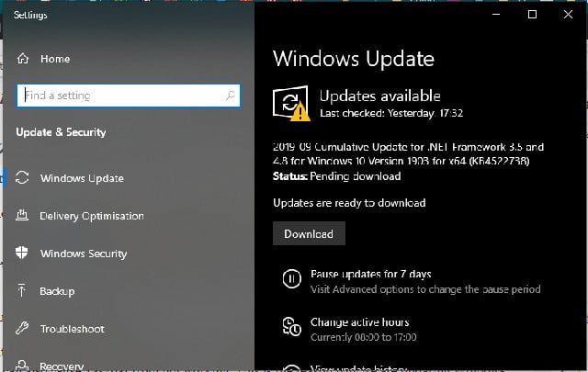This screenshot has height=372, width=588.
Task: Click the Delivery Optimisation icon
Action: (22, 215)
